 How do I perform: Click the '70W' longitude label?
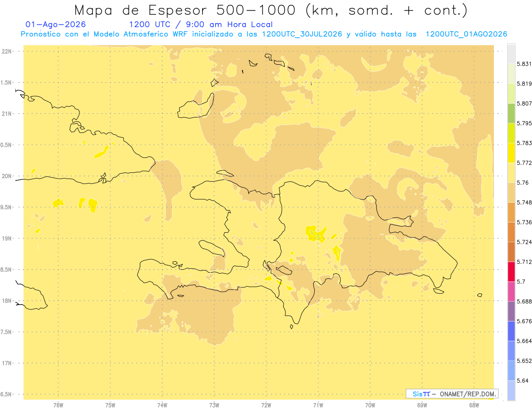tap(370, 405)
